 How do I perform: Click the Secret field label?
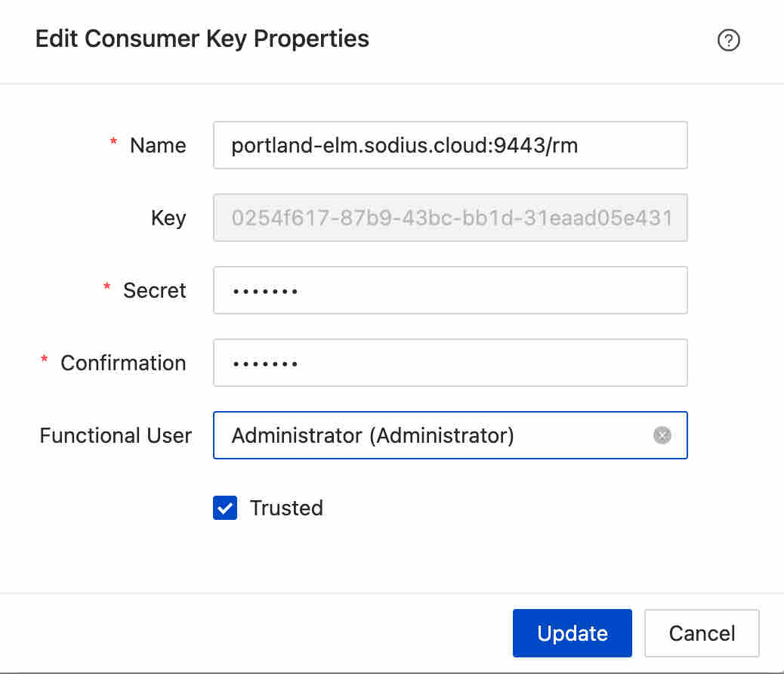(155, 291)
